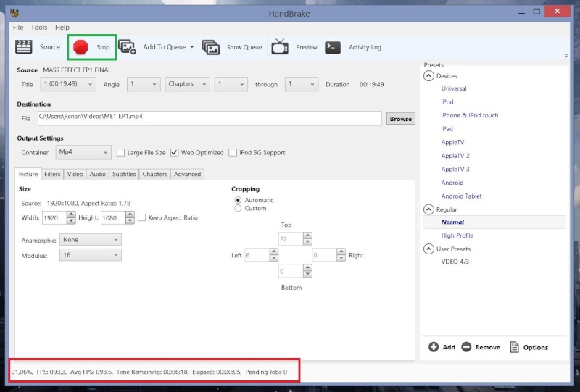Uncheck Web Optimized checkbox
The height and width of the screenshot is (392, 580).
(174, 152)
